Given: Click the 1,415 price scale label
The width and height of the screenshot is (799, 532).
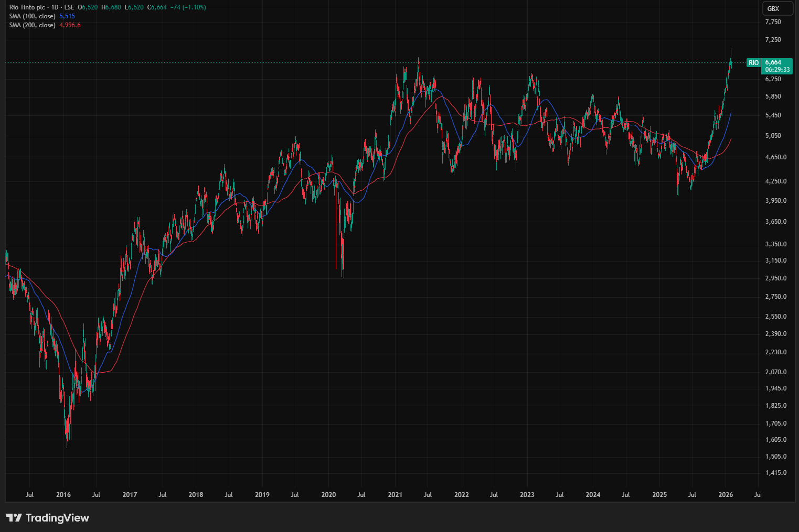Looking at the screenshot, I should click(x=775, y=473).
